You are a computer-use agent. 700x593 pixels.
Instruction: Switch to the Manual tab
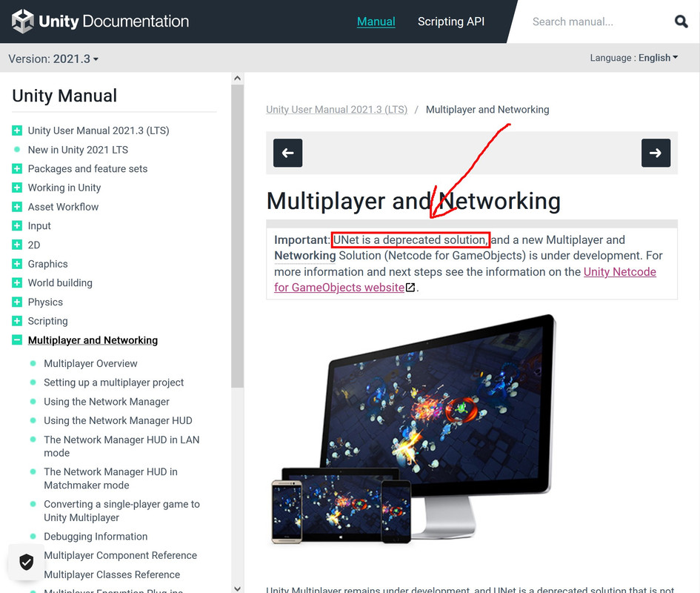(376, 21)
